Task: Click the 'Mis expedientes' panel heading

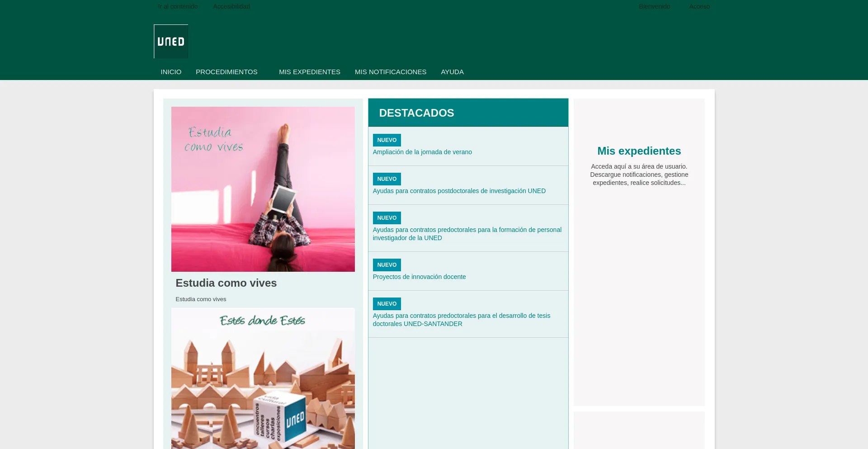Action: click(x=639, y=151)
